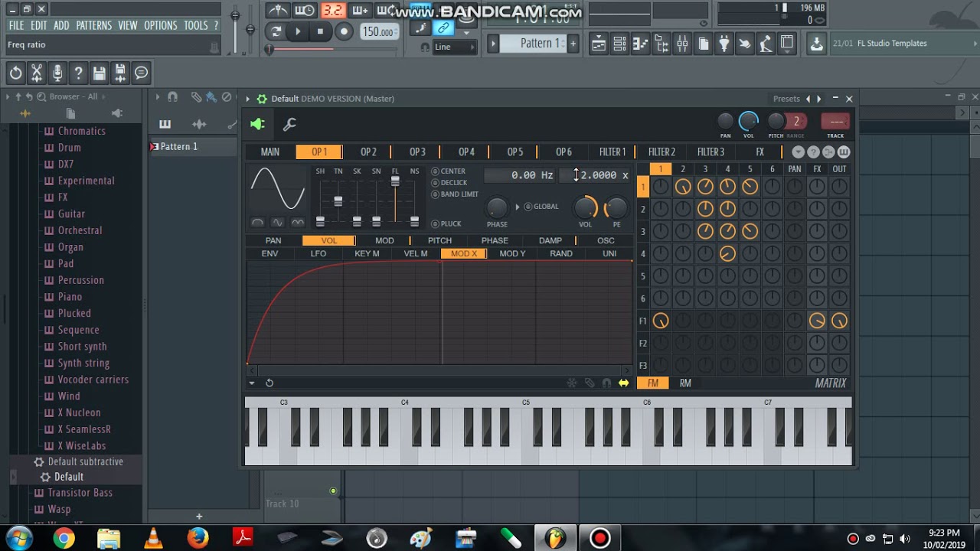Click the scissors cut tool icon
The image size is (980, 551).
[x=36, y=73]
